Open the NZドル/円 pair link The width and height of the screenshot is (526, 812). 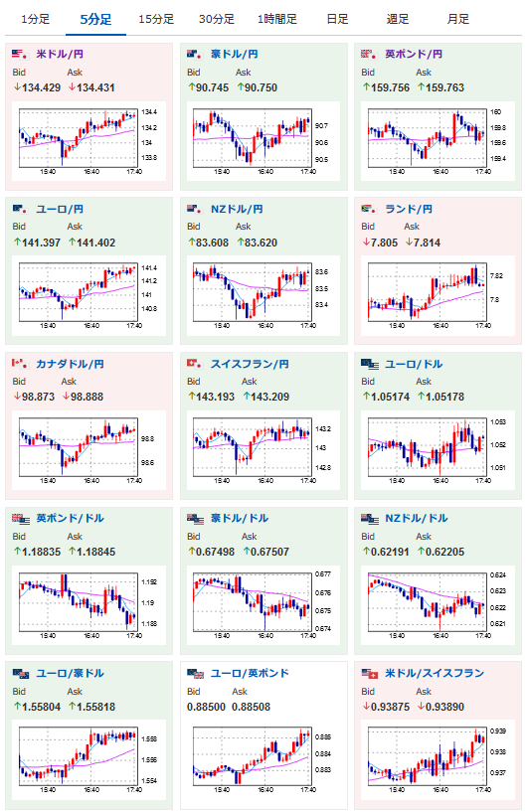click(x=237, y=210)
